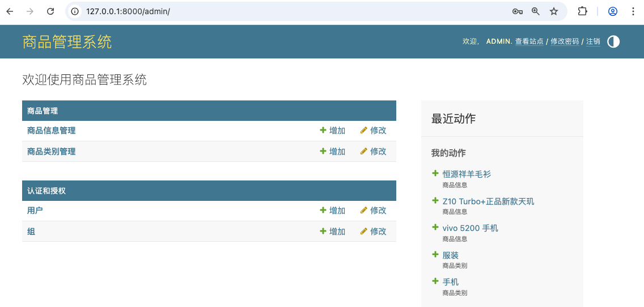Open the 组 model link

31,232
